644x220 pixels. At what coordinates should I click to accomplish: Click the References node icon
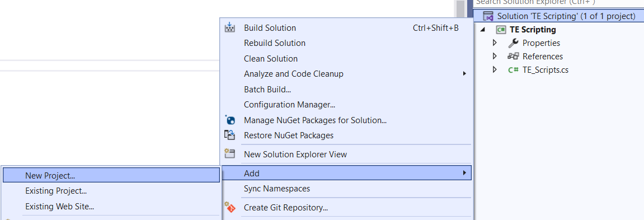point(513,57)
